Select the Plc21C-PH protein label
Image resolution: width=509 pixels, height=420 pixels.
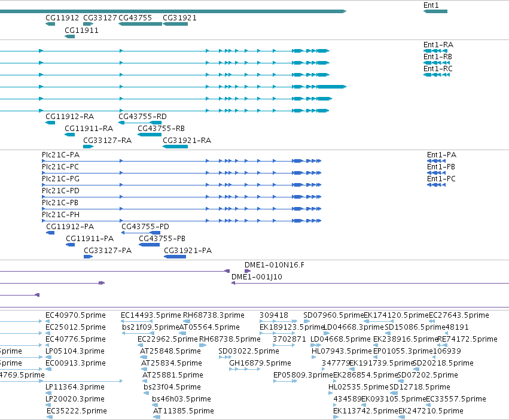(x=60, y=215)
